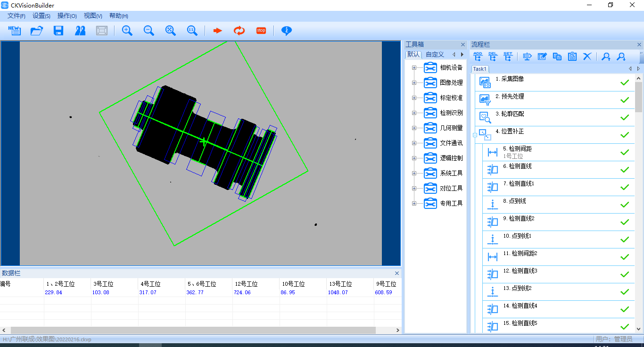The image size is (644, 347).
Task: Select step 1.采集图像
Action: [554, 83]
